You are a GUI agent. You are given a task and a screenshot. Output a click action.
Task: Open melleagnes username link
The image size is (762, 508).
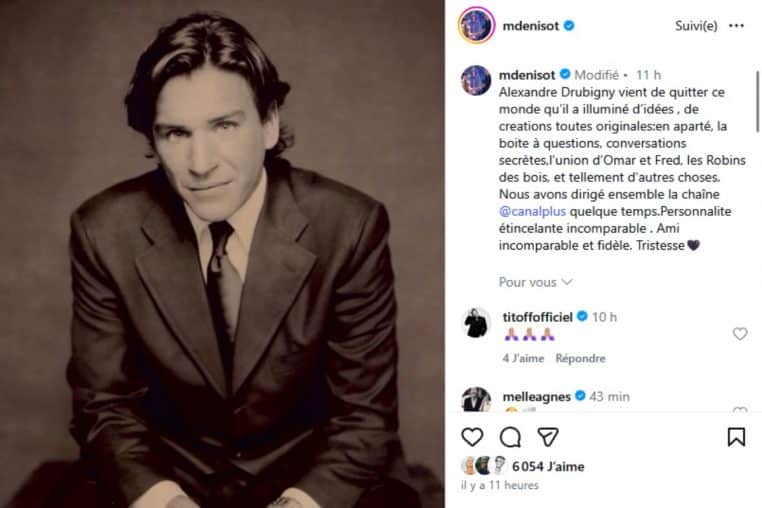[x=528, y=397]
